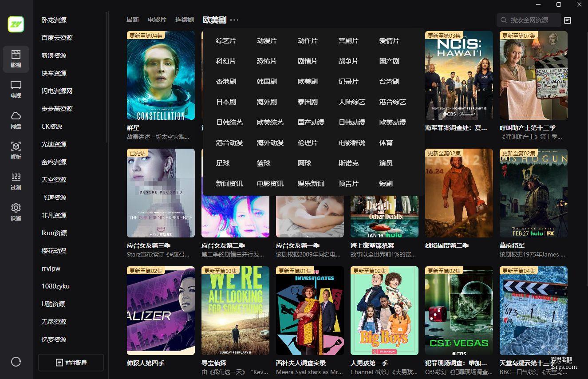Switch to the 电影片 tab
The width and height of the screenshot is (588, 379).
157,20
